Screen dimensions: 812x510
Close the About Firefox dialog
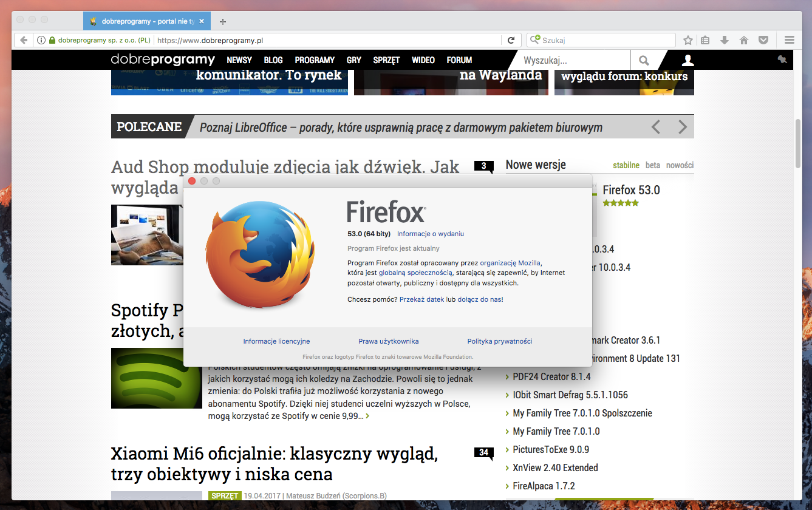(x=192, y=181)
